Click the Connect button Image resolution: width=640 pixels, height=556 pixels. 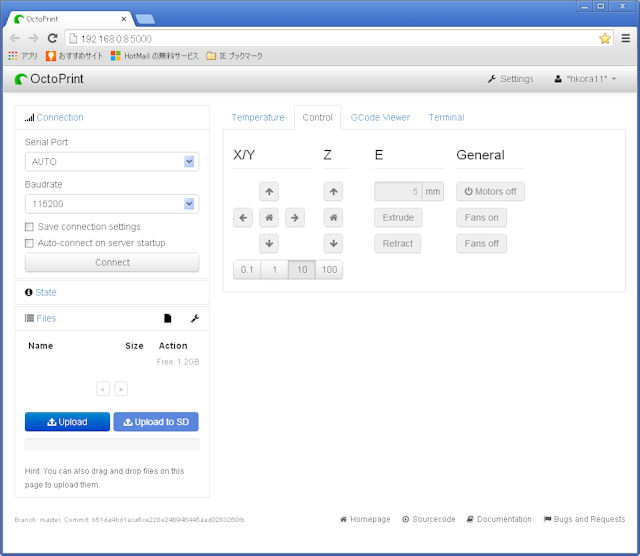click(112, 262)
